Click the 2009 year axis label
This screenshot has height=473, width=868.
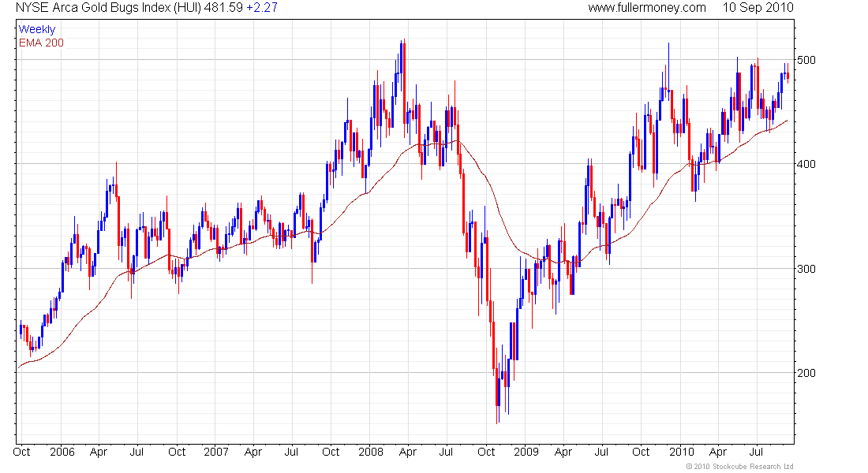[x=526, y=452]
